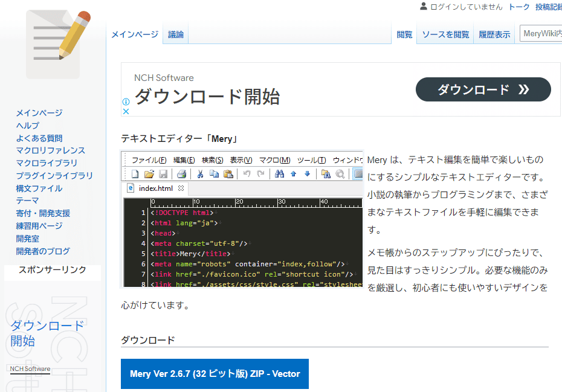The image size is (562, 392).
Task: Click the Print icon in screenshot
Action: pyautogui.click(x=181, y=174)
